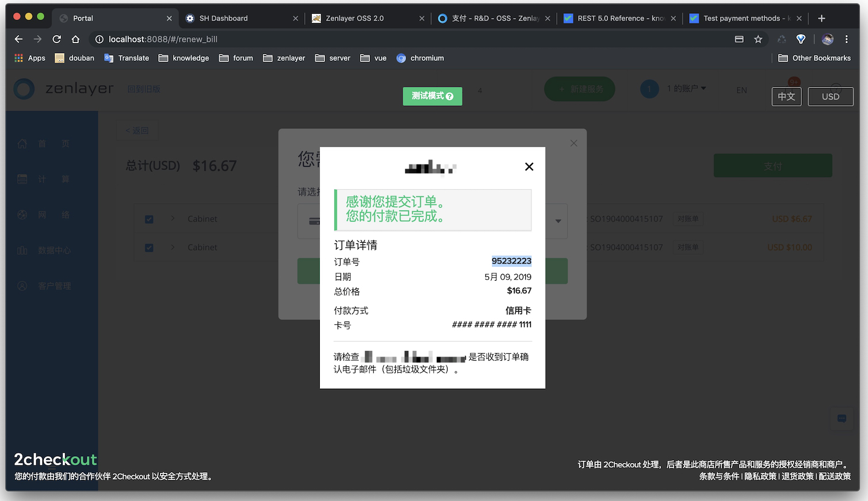Open the Other Bookmarks folder

pyautogui.click(x=814, y=58)
